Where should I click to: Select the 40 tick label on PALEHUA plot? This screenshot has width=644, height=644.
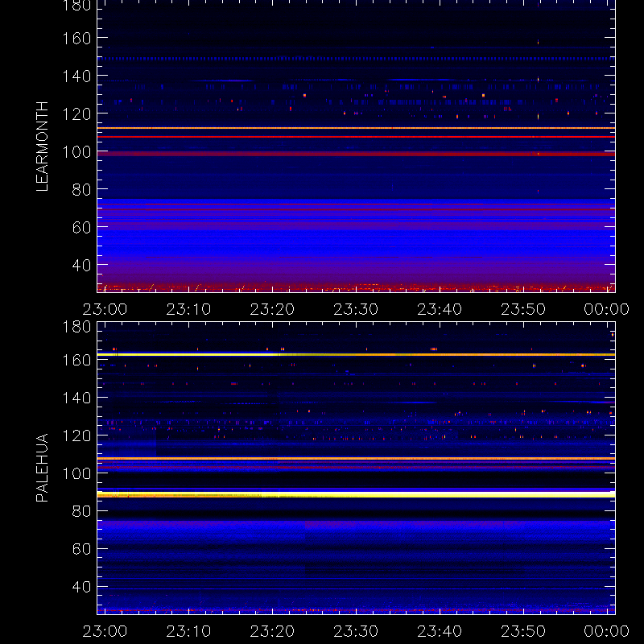(81, 587)
